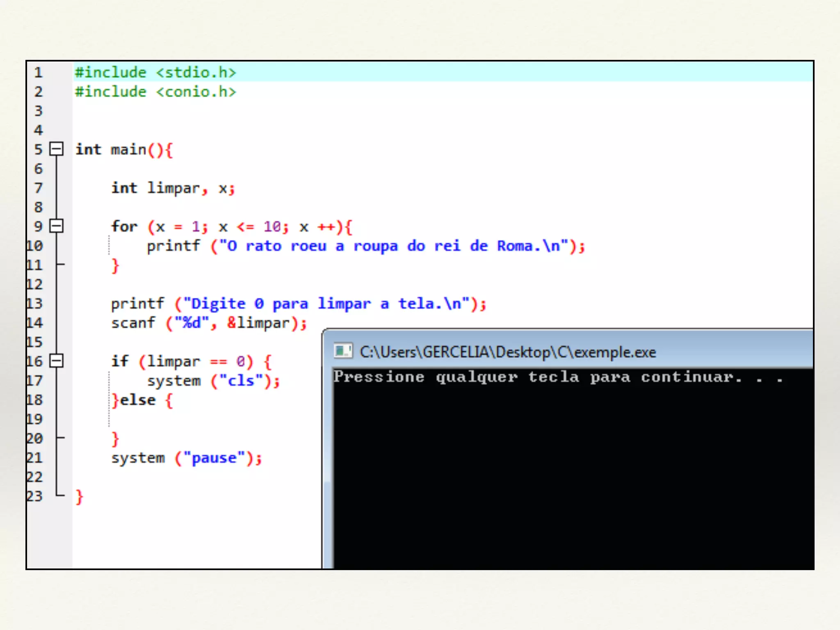Click the 'limpar' variable in the declaration
840x630 pixels.
click(x=173, y=188)
